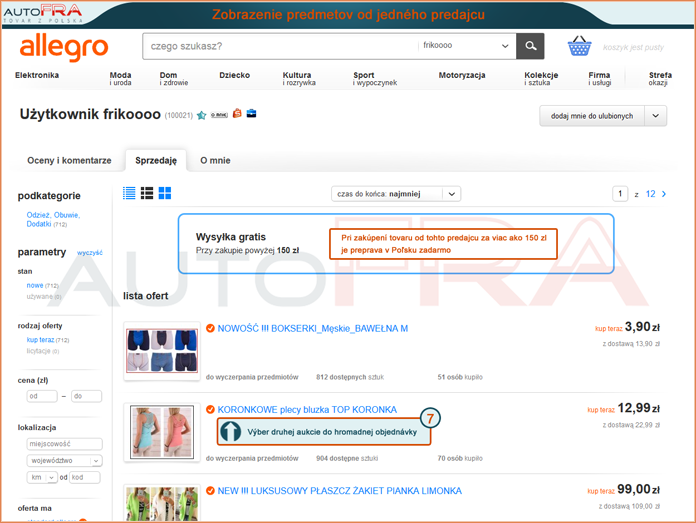Click the magnifier search button
The height and width of the screenshot is (523, 696).
point(530,46)
